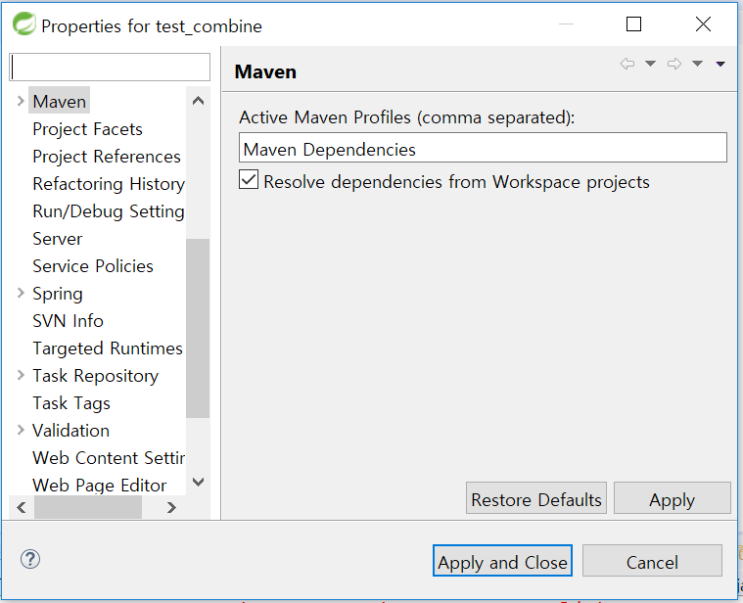Expand the Maven tree node
Screen dimensions: 743x603
tap(20, 101)
